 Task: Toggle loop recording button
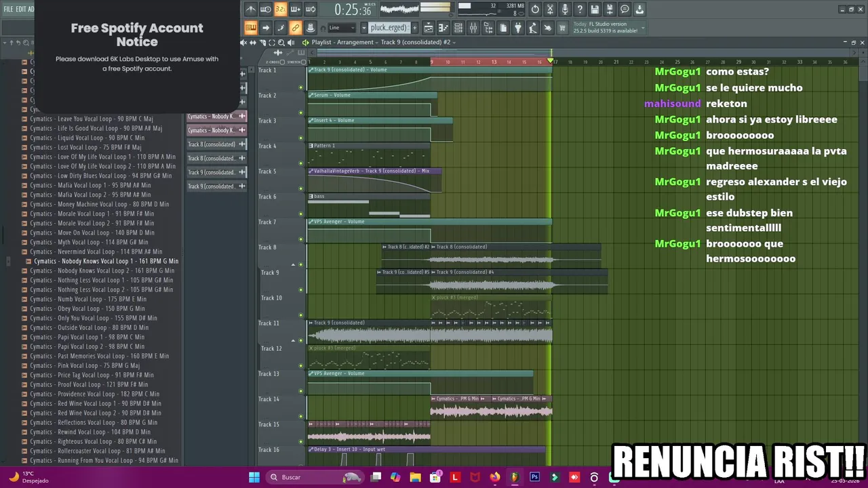tap(311, 9)
